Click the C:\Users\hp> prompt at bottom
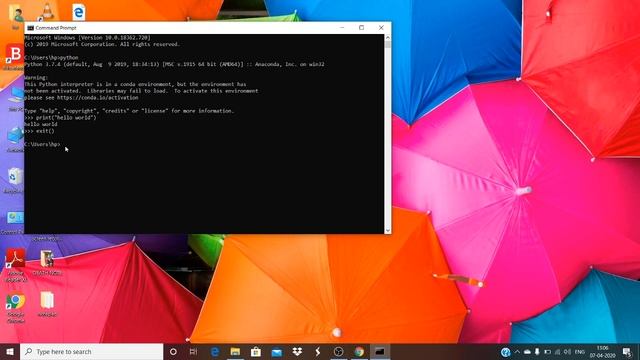640x360 pixels. pos(42,144)
